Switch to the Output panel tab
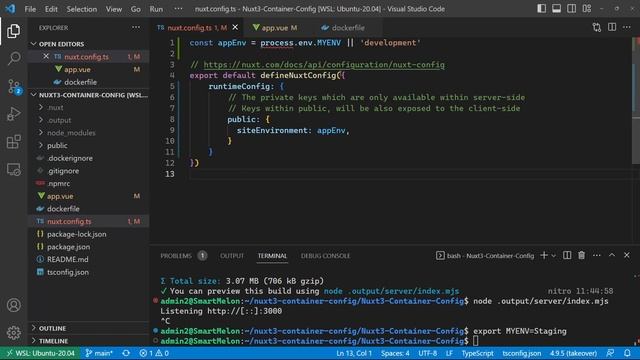Viewport: 640px width, 360px height. click(x=232, y=256)
